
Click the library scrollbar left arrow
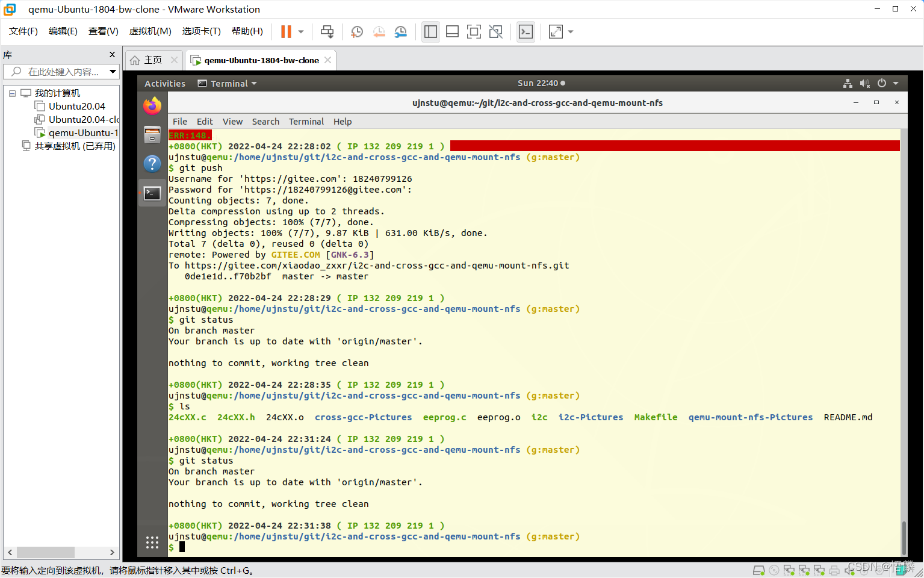(10, 552)
